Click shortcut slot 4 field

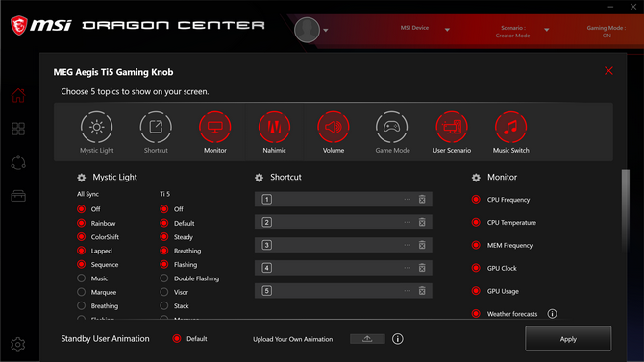(x=343, y=268)
